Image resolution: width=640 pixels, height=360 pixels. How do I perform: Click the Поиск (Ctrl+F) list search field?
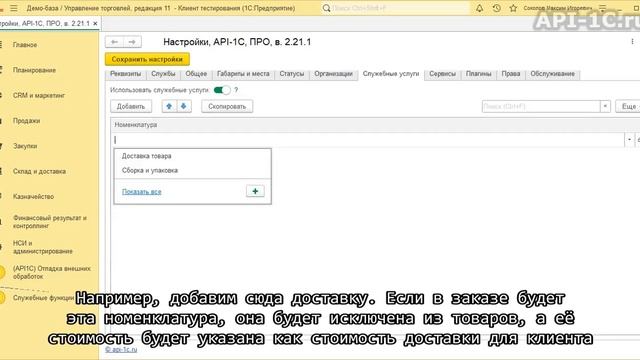[541, 106]
